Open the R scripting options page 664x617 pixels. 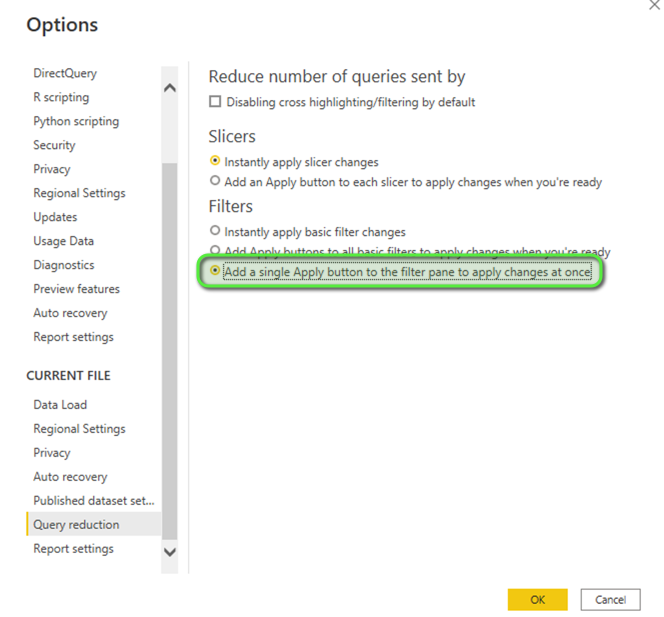click(61, 97)
